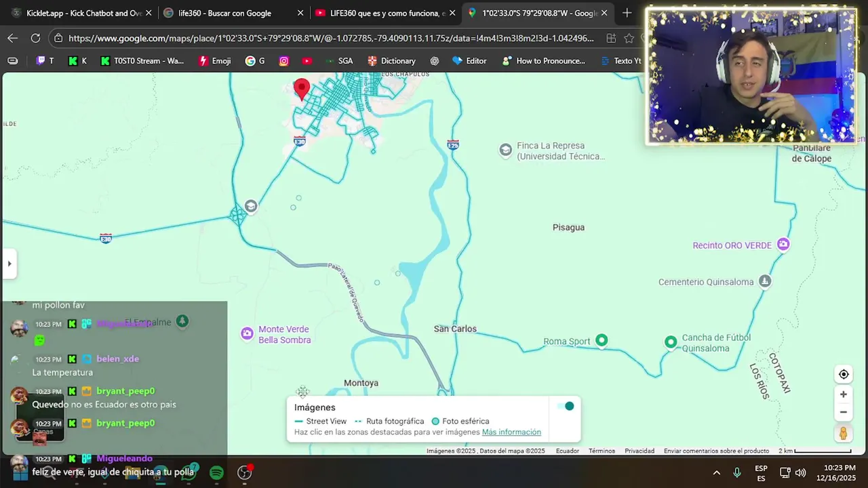Screen dimensions: 868x488
Task: Open the WhatsApp taskbar icon with badge
Action: tap(189, 472)
